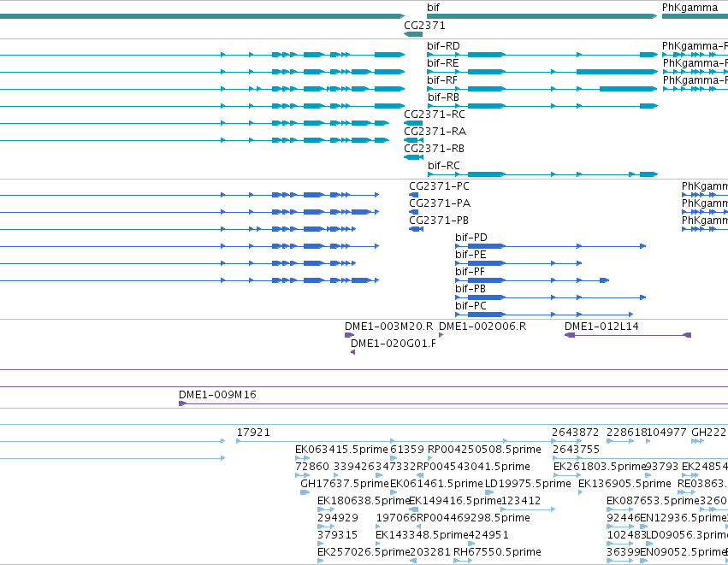The width and height of the screenshot is (728, 565).
Task: Select the PhKgamma gene label
Action: (x=690, y=8)
